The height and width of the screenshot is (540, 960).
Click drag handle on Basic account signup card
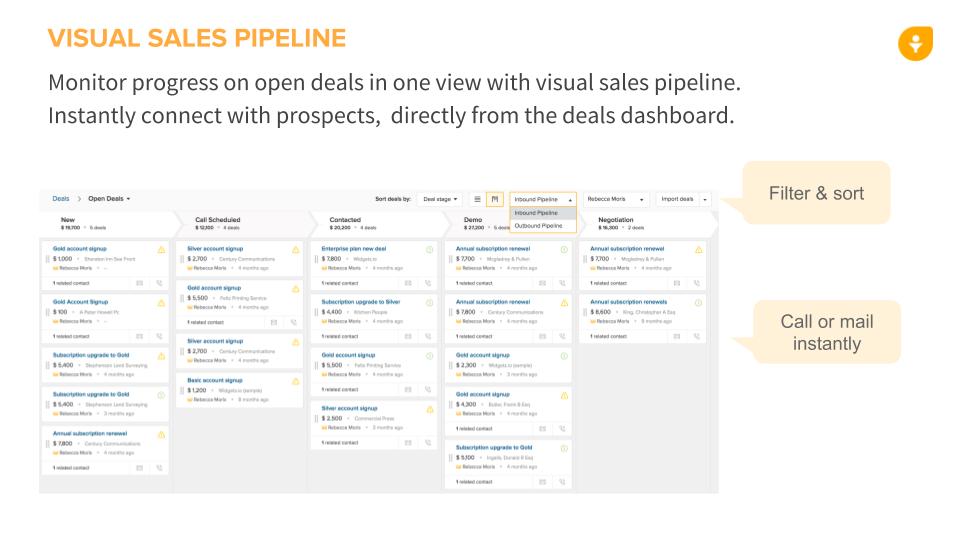[183, 389]
